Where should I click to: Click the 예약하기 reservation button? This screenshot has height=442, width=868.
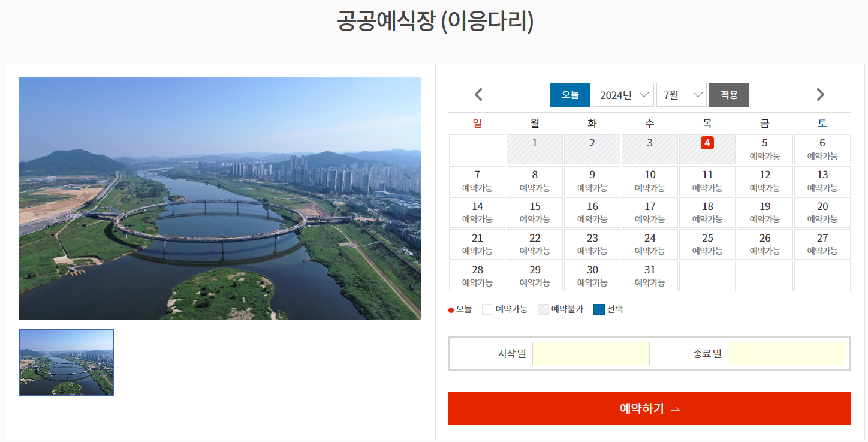pyautogui.click(x=649, y=408)
